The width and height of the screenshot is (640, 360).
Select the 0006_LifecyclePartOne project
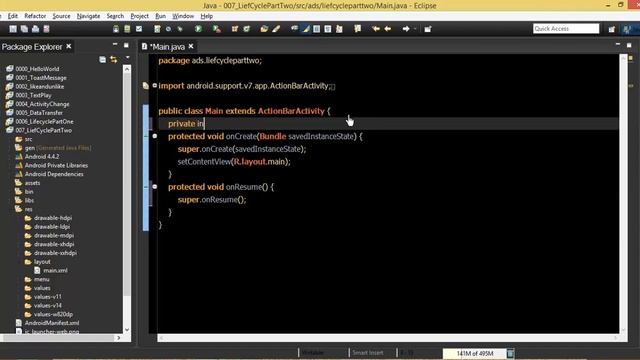point(44,122)
